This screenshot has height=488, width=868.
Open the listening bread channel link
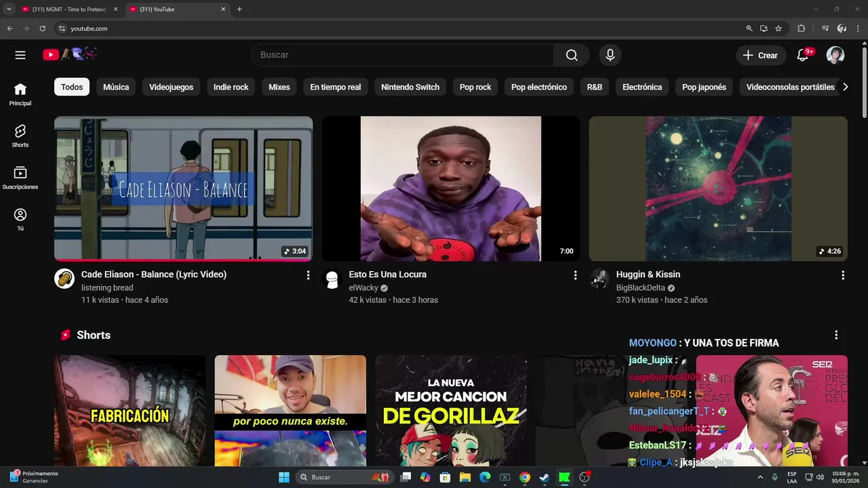[x=107, y=288]
